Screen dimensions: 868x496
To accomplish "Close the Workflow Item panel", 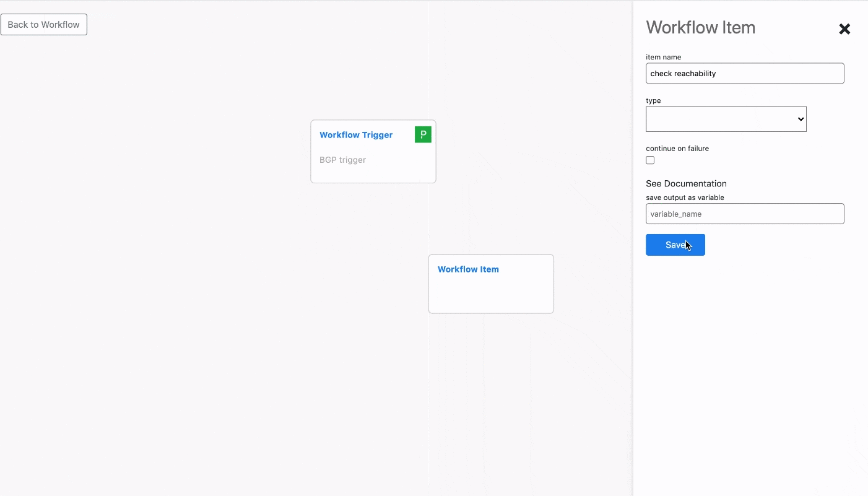I will [x=844, y=29].
